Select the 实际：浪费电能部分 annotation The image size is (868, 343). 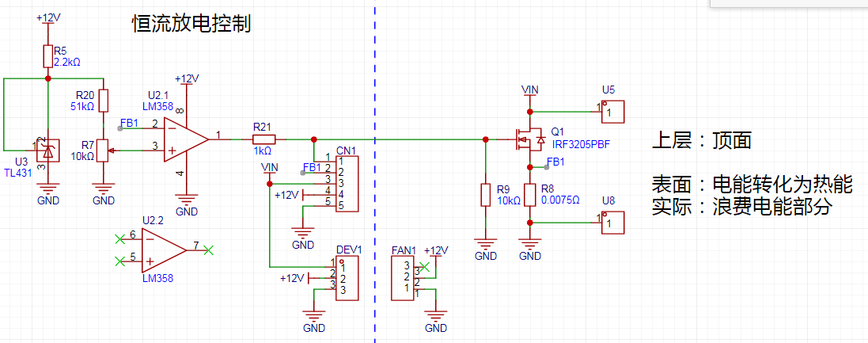[741, 206]
